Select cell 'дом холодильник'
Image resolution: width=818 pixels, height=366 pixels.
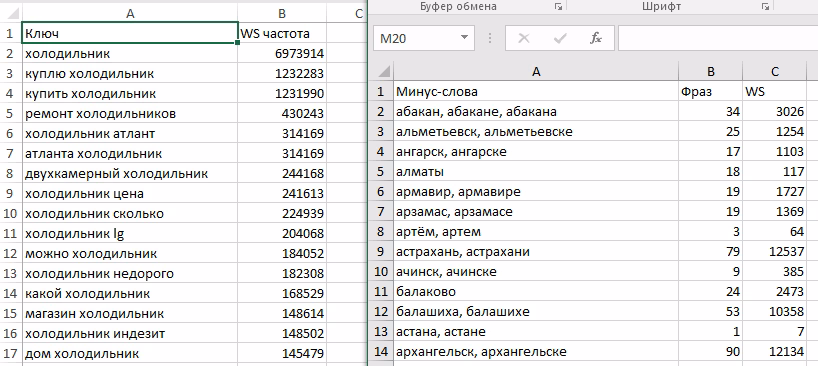(x=130, y=353)
